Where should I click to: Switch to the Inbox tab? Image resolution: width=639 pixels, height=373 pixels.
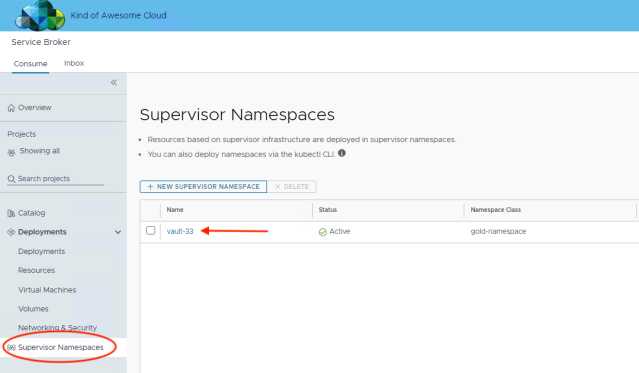(74, 63)
